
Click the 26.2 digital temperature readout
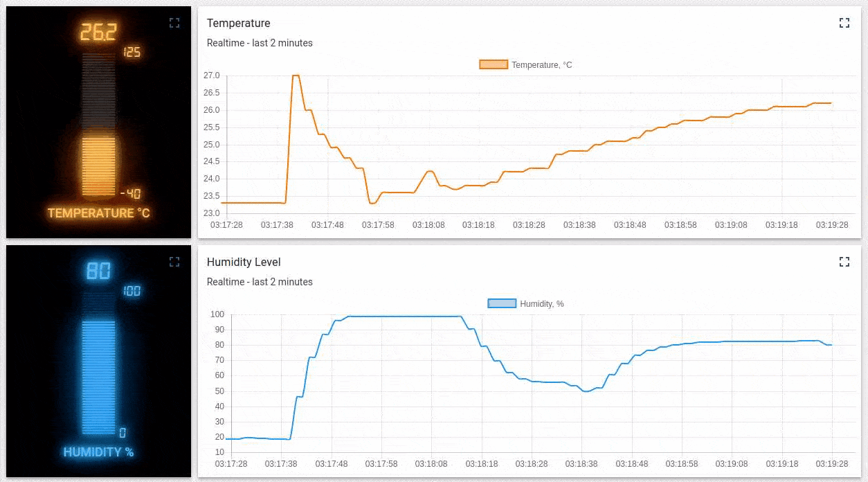[98, 33]
